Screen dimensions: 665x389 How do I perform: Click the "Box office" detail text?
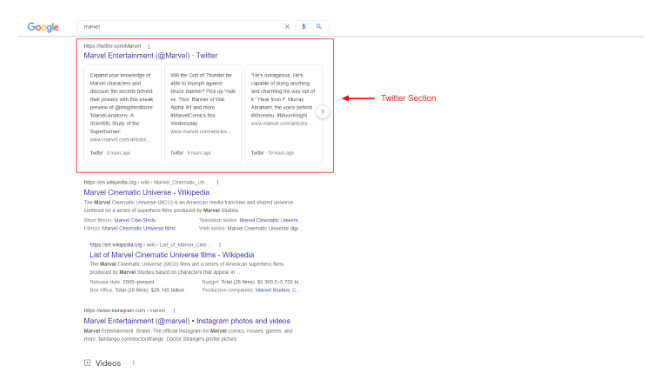pos(137,290)
